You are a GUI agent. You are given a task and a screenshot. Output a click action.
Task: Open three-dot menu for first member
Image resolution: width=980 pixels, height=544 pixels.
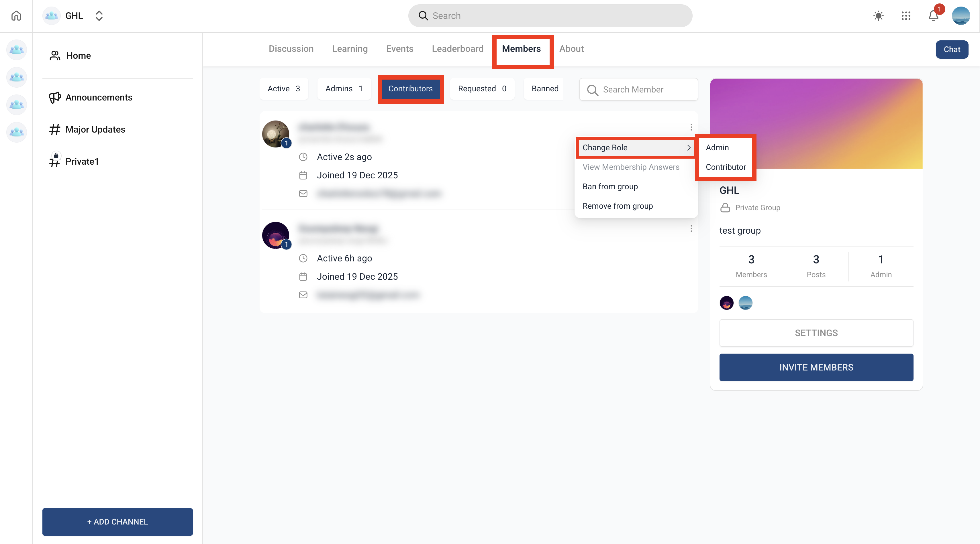691,127
